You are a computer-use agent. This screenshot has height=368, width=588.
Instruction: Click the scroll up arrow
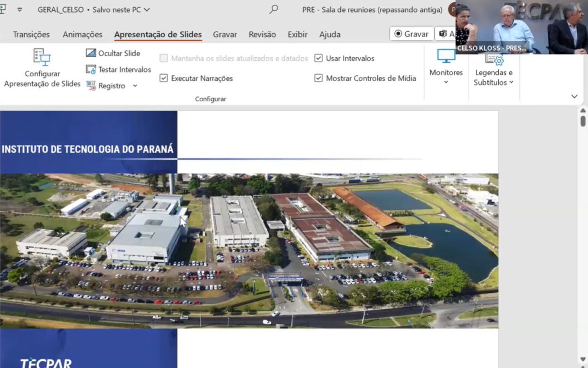pyautogui.click(x=583, y=110)
